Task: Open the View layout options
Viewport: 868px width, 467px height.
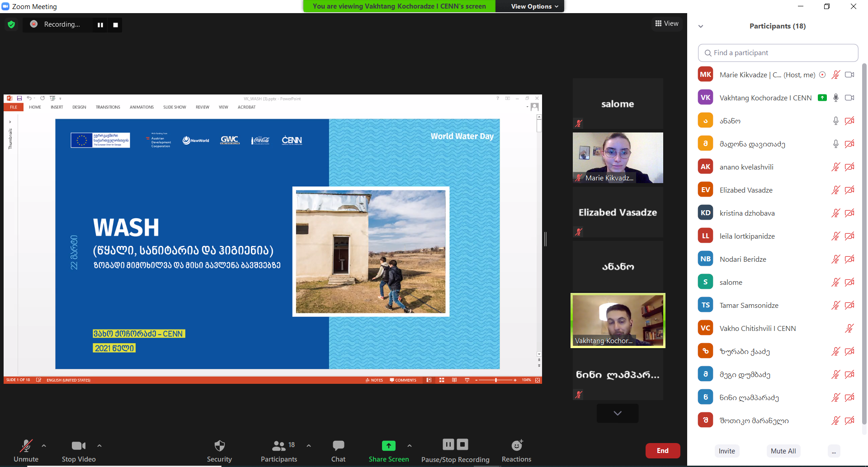Action: pyautogui.click(x=667, y=24)
